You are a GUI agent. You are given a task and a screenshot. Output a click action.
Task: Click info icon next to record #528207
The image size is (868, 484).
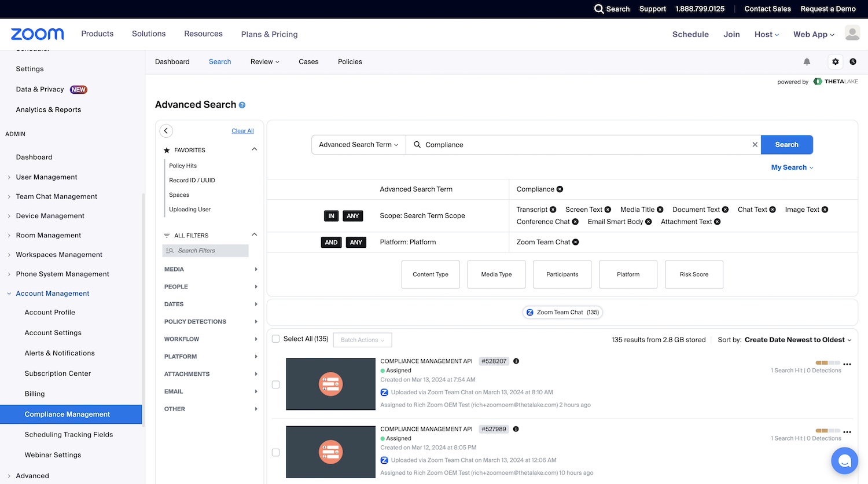[516, 361]
